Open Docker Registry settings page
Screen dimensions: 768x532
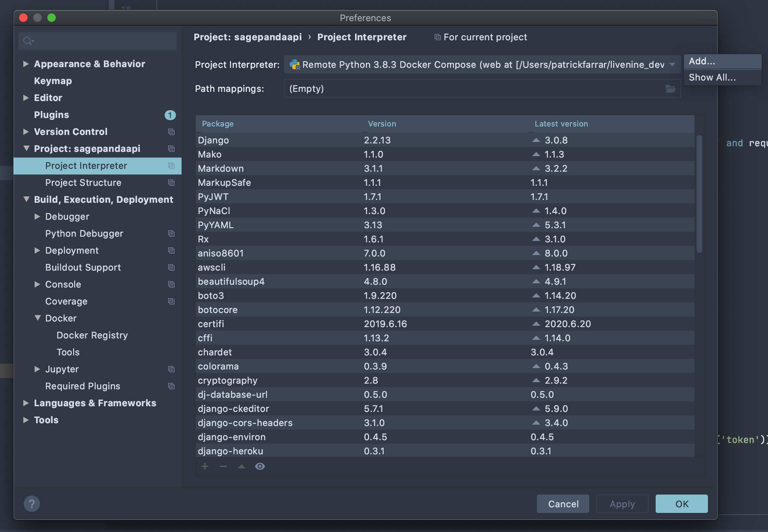(x=92, y=335)
